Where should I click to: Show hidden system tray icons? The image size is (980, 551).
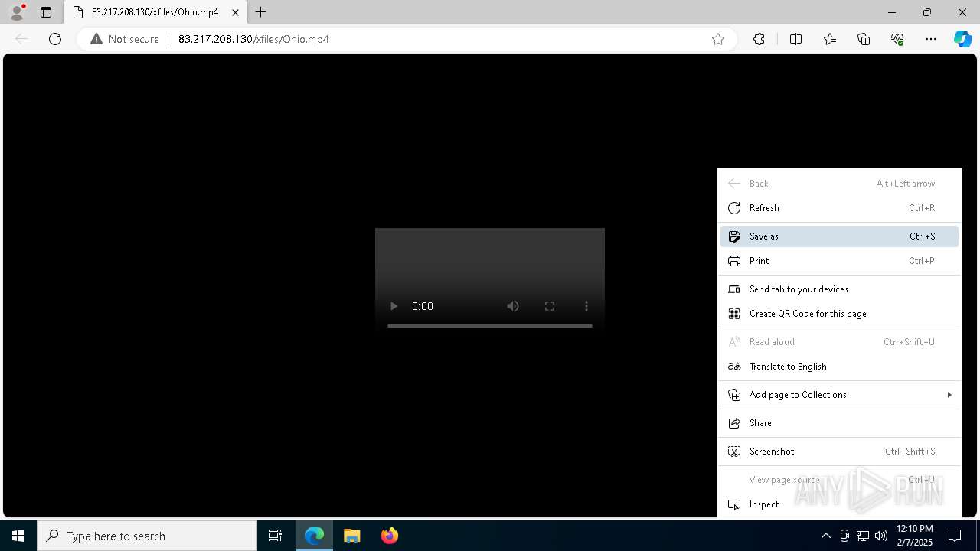point(825,536)
